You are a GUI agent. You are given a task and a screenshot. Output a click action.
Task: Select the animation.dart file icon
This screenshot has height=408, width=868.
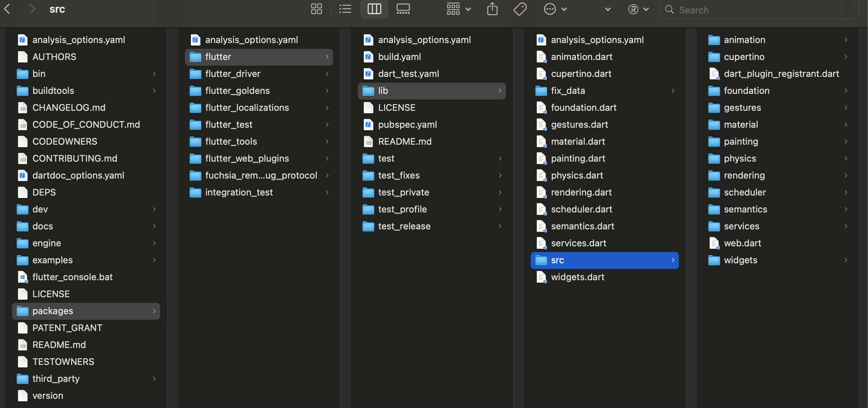pos(541,57)
